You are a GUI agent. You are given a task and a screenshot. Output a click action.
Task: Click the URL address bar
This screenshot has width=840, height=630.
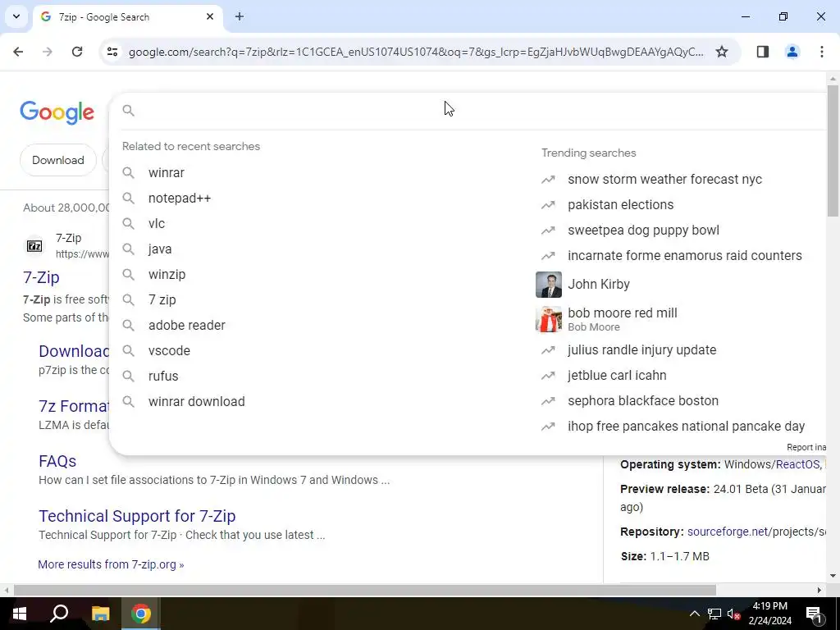(416, 52)
